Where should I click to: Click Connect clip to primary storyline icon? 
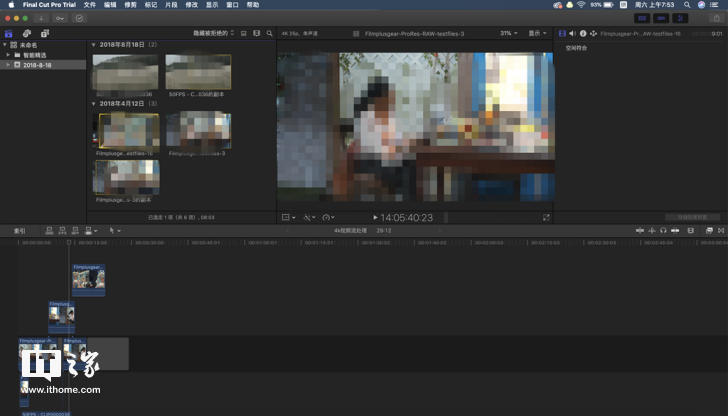click(49, 231)
